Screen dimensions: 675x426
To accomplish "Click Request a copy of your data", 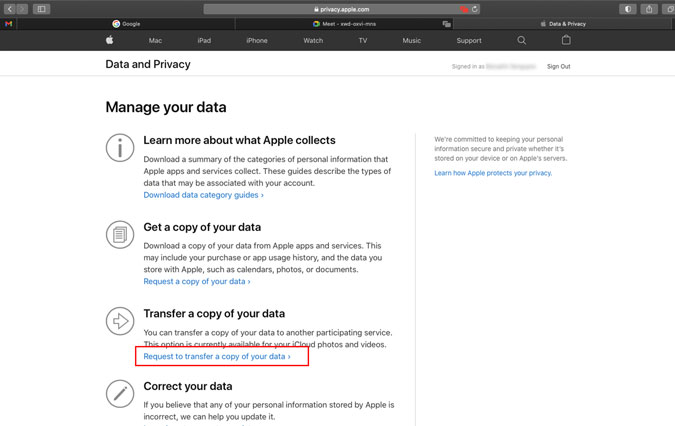I will click(197, 281).
